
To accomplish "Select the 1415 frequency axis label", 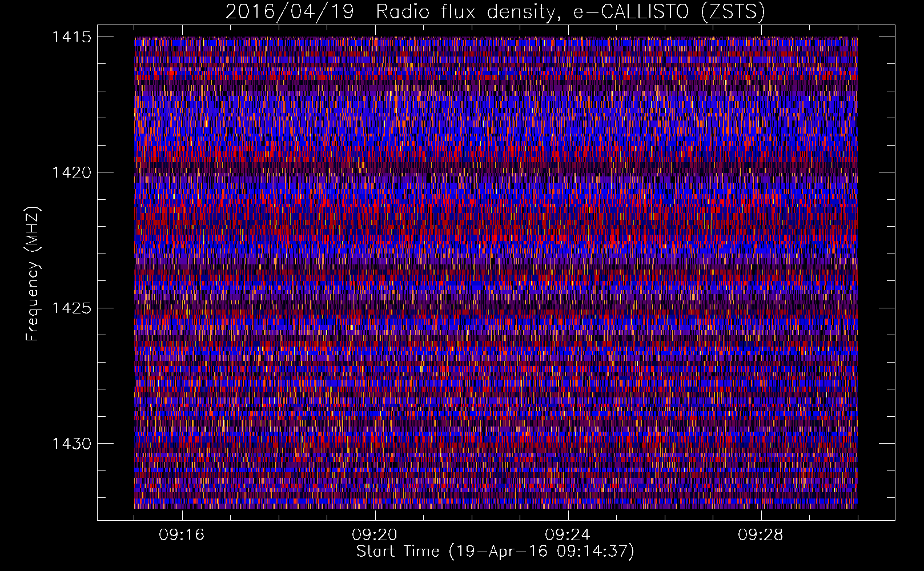I will 71,37.
